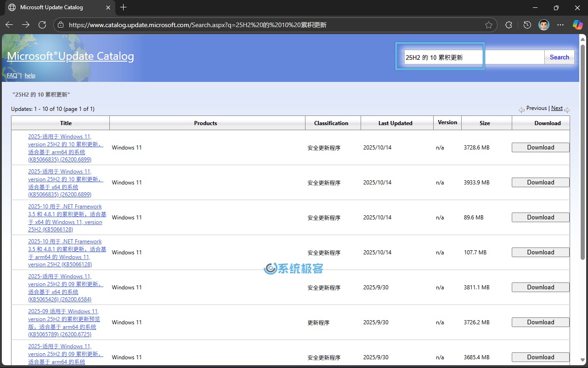Click the user profile avatar icon
The width and height of the screenshot is (588, 368).
pyautogui.click(x=543, y=25)
